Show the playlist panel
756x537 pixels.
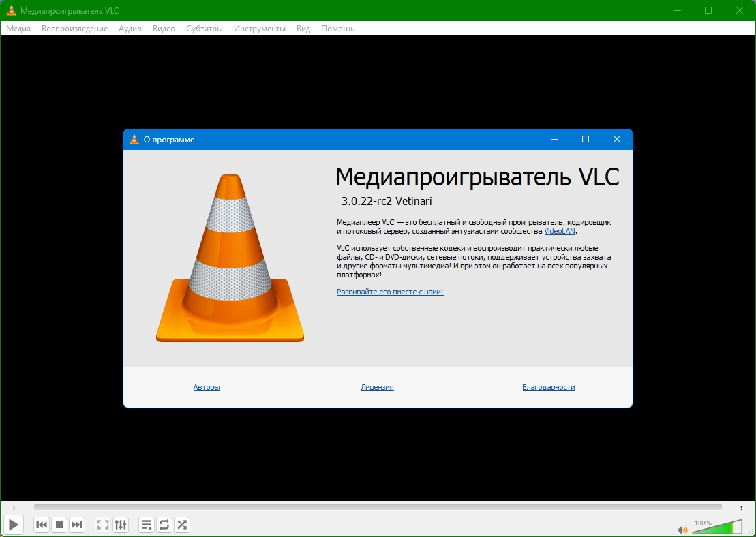tap(147, 525)
